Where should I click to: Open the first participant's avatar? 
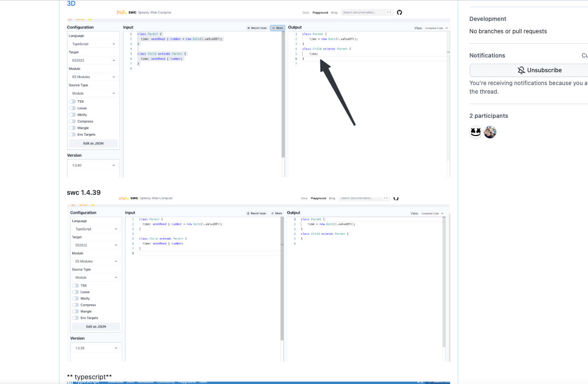(476, 132)
